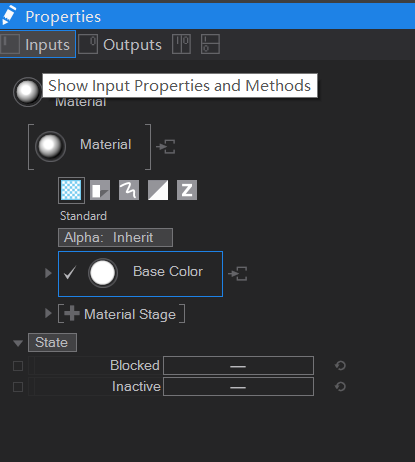Collapse the State section
Image resolution: width=415 pixels, height=462 pixels.
click(x=18, y=343)
